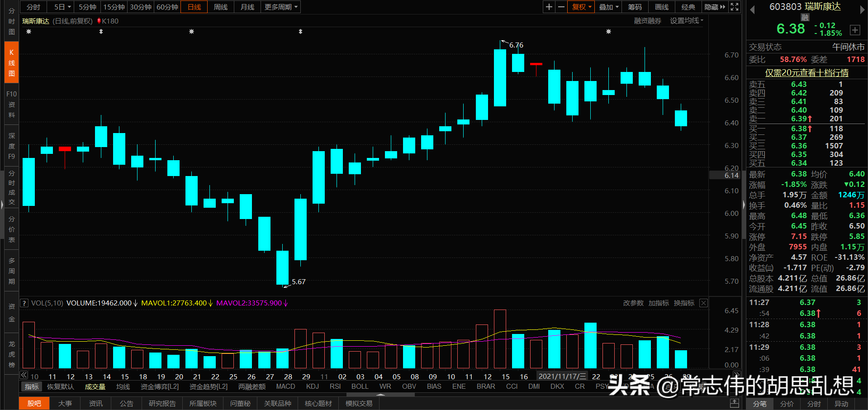Open the 设置均线 moving average dropdown
Image resolution: width=868 pixels, height=410 pixels.
686,20
